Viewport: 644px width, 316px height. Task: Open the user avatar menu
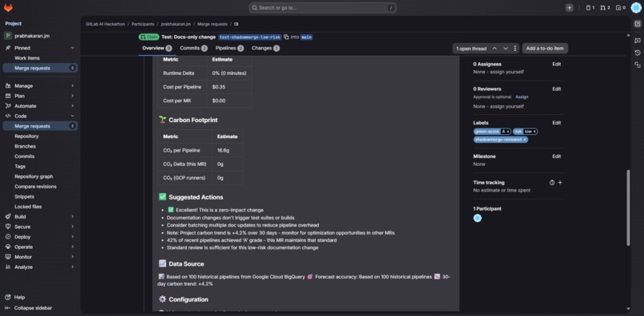[x=636, y=8]
